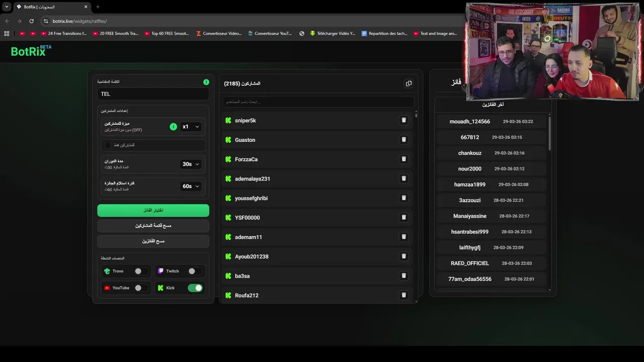Screen dimensions: 644x362
Task: Select winner Manaiyassine entry
Action: [x=491, y=216]
